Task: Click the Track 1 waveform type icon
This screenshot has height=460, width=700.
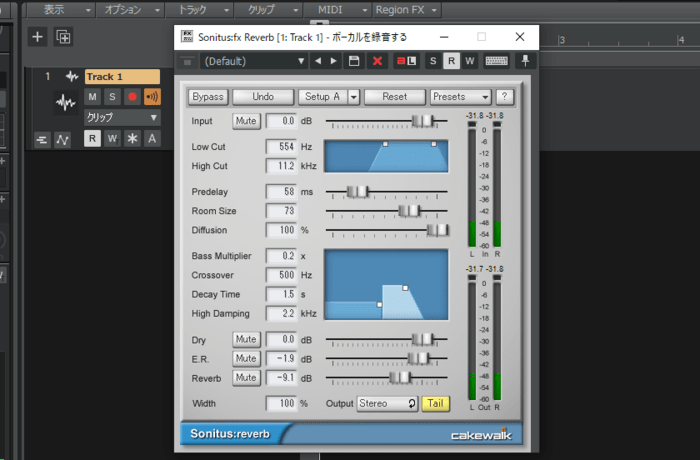Action: [x=72, y=77]
